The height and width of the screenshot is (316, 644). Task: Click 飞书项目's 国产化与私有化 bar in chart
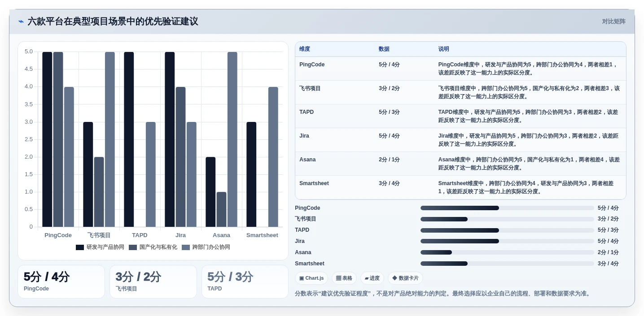click(x=99, y=192)
